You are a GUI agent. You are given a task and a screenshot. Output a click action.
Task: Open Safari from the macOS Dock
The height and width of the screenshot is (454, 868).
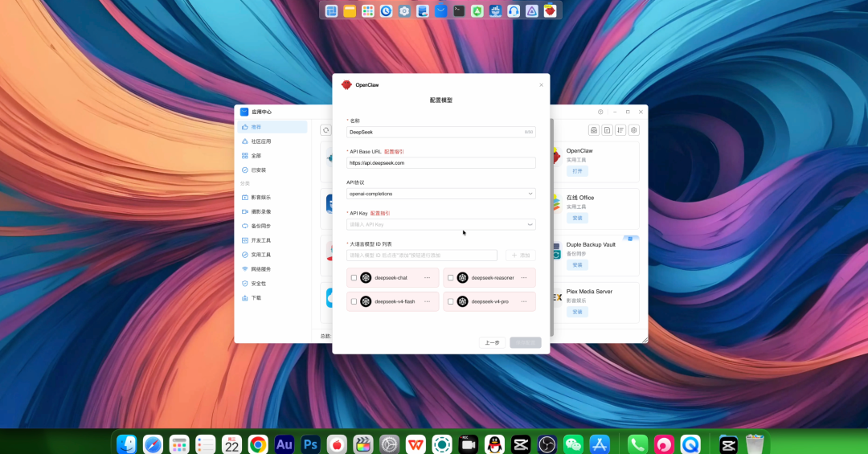(153, 444)
